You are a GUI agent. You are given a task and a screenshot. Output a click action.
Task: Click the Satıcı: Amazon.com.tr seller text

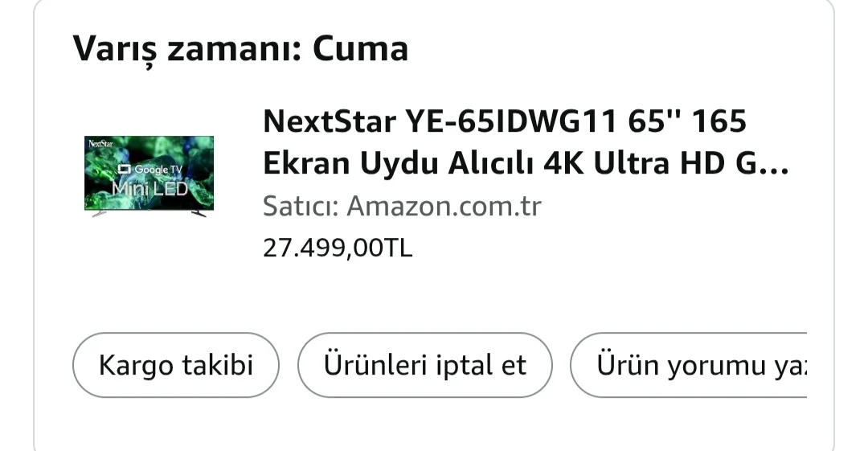coord(402,206)
